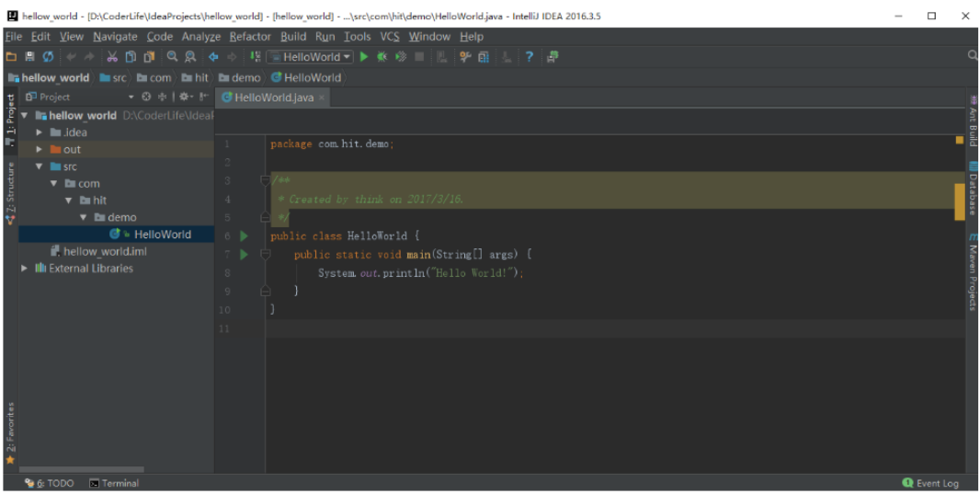Click the run gutter icon beside main method
Screen dimensions: 980x494
click(x=244, y=255)
